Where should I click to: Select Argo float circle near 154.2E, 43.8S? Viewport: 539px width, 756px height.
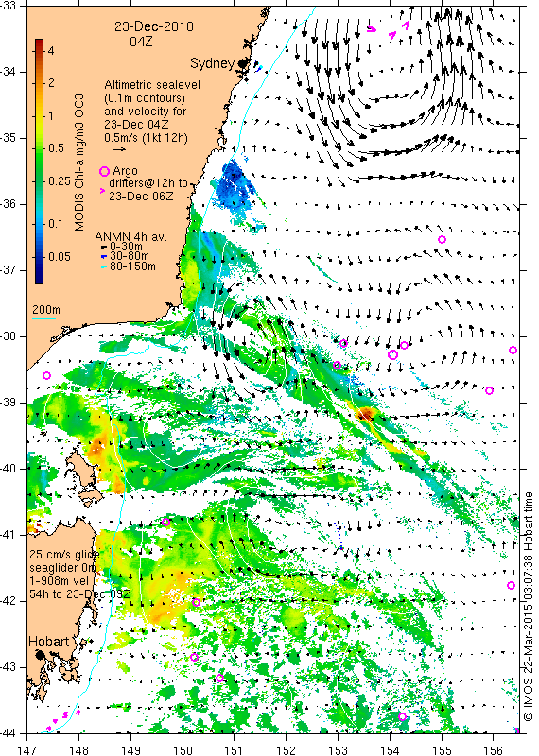tap(403, 717)
